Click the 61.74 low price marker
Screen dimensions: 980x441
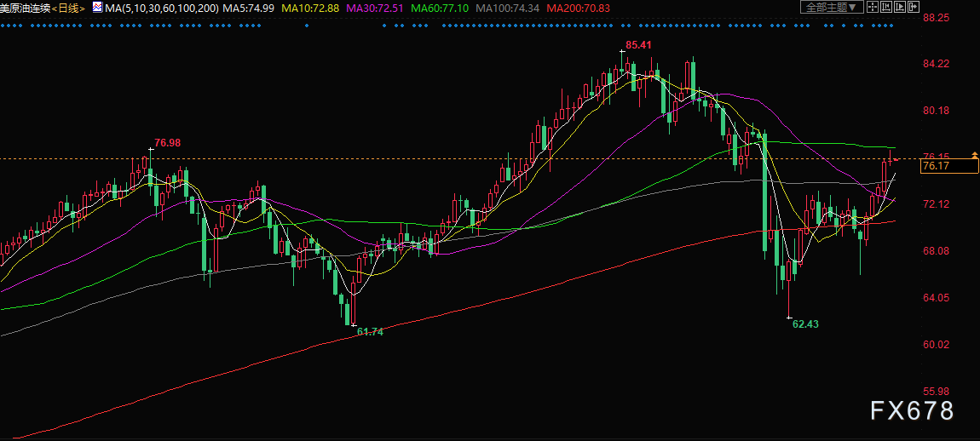coord(369,332)
